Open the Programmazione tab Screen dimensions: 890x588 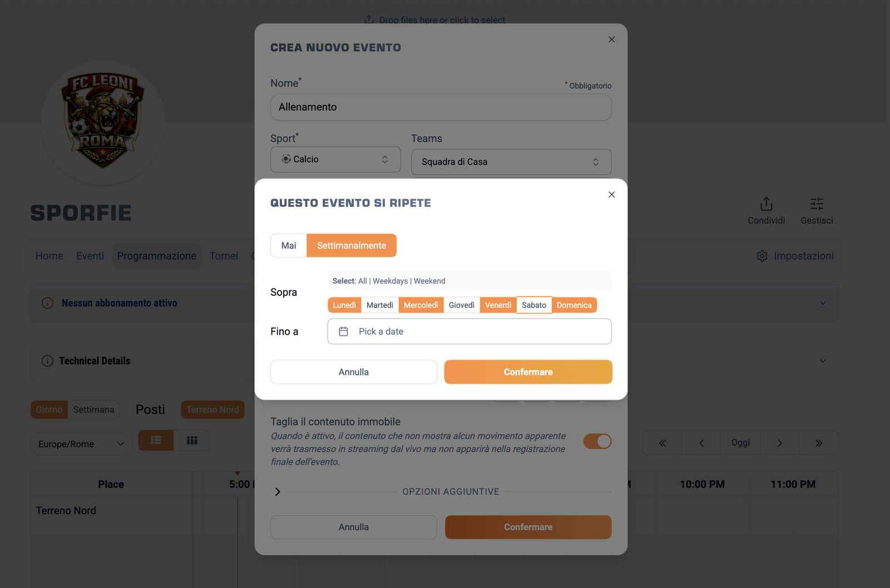point(156,256)
